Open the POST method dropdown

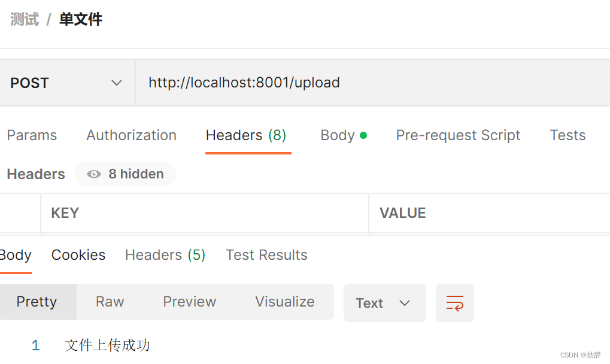[67, 83]
